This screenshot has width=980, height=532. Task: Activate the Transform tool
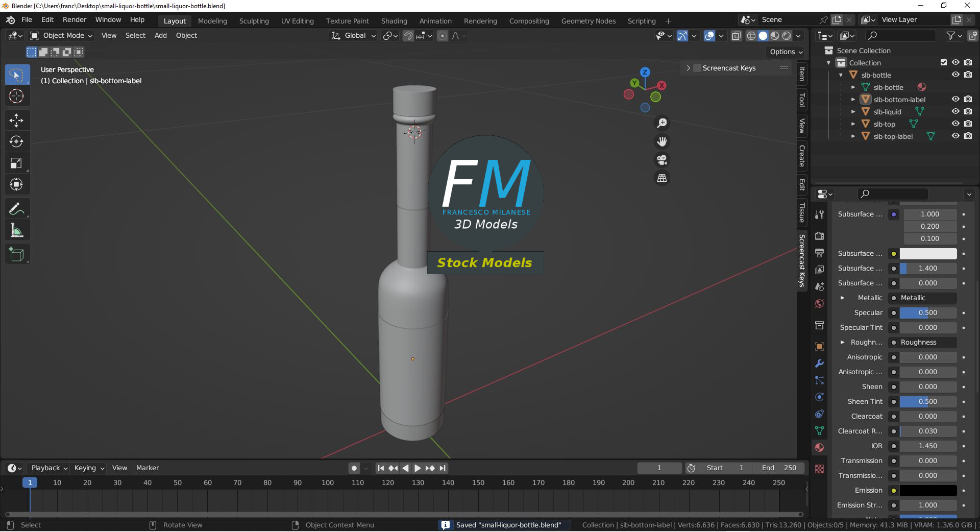(16, 184)
